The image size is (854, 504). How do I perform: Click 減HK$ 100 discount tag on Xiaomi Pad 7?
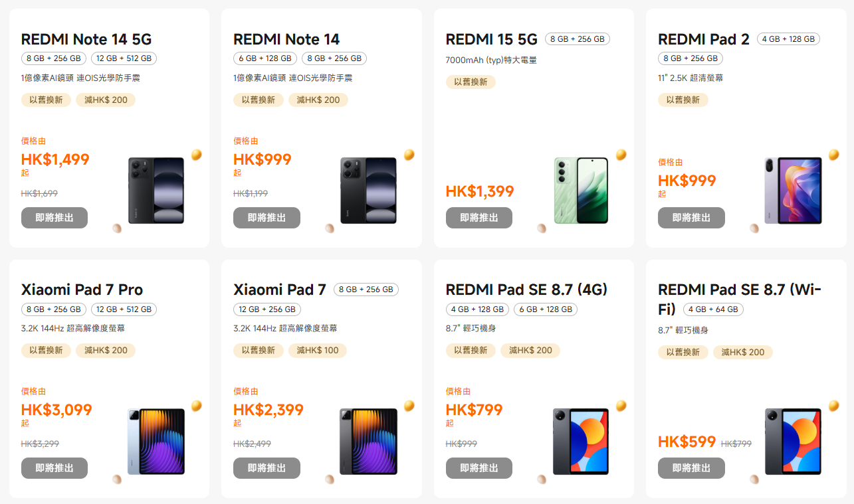(318, 351)
